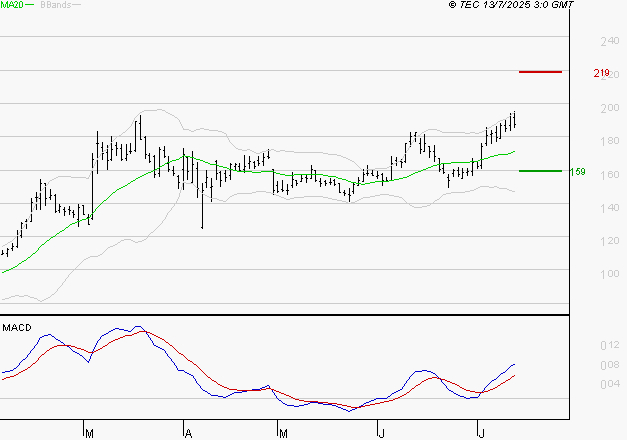Click the second M month marker on axis
The width and height of the screenshot is (627, 440).
tap(283, 433)
